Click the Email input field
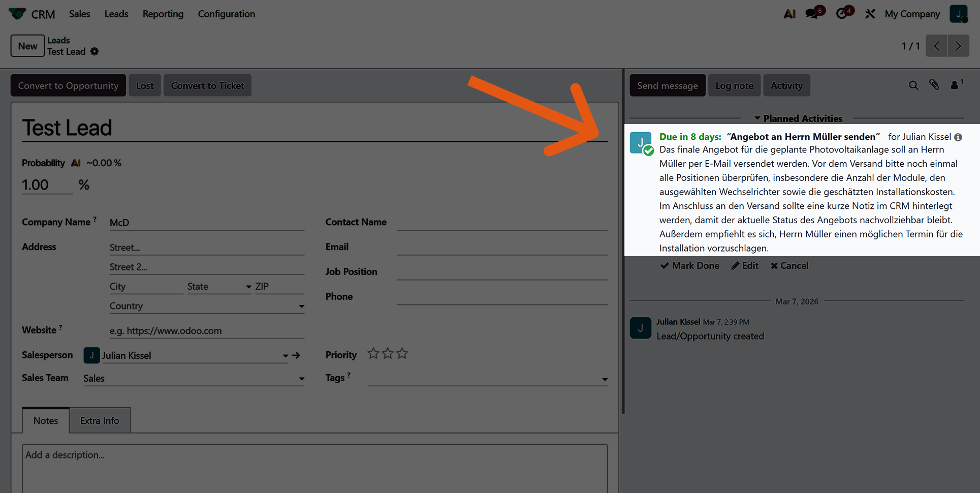The width and height of the screenshot is (980, 493). point(501,247)
